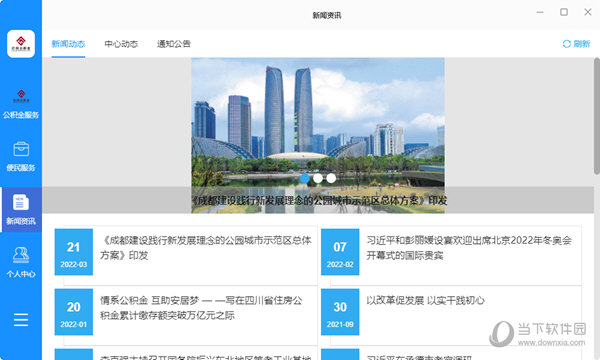Switch to the 中心动态 tab
600x360 pixels.
121,44
